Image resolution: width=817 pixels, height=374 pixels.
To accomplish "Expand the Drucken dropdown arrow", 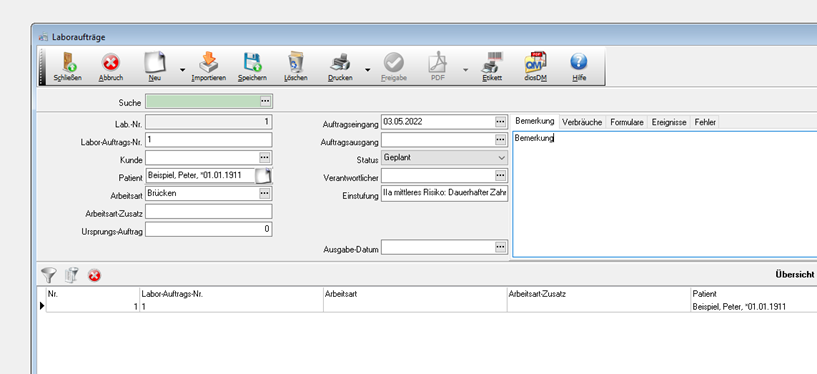I will coord(367,69).
